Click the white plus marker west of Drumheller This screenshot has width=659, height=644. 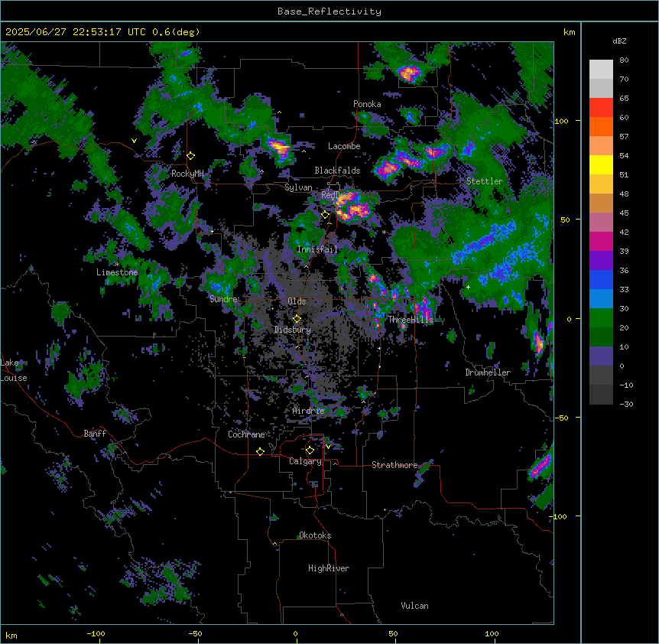[x=468, y=287]
